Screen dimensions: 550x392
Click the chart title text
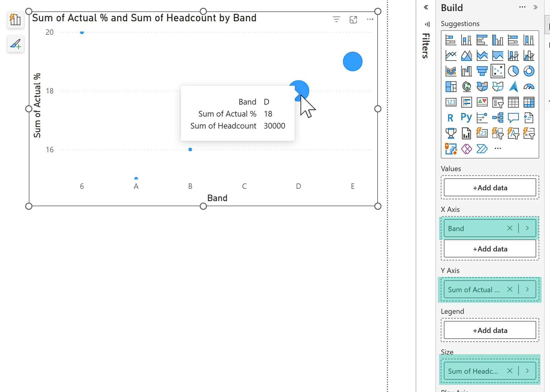point(144,18)
